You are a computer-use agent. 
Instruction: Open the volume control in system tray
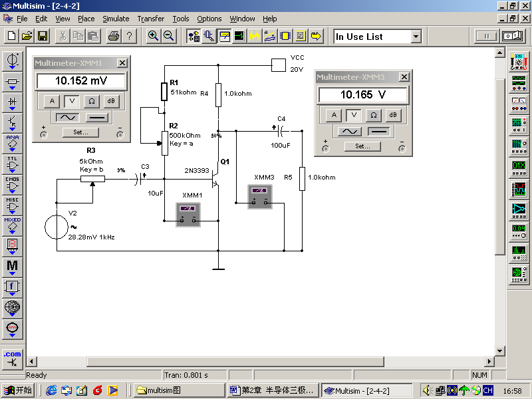(427, 390)
